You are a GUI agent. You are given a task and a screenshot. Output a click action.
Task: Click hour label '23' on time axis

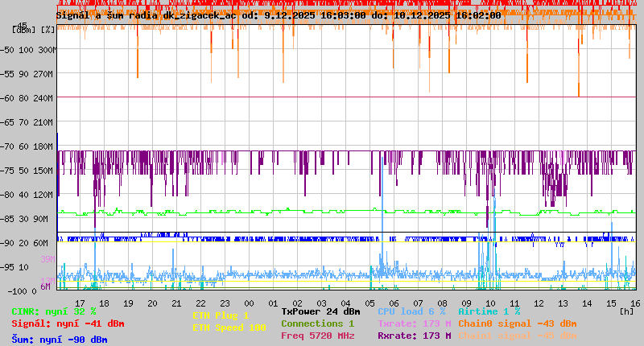(x=225, y=303)
